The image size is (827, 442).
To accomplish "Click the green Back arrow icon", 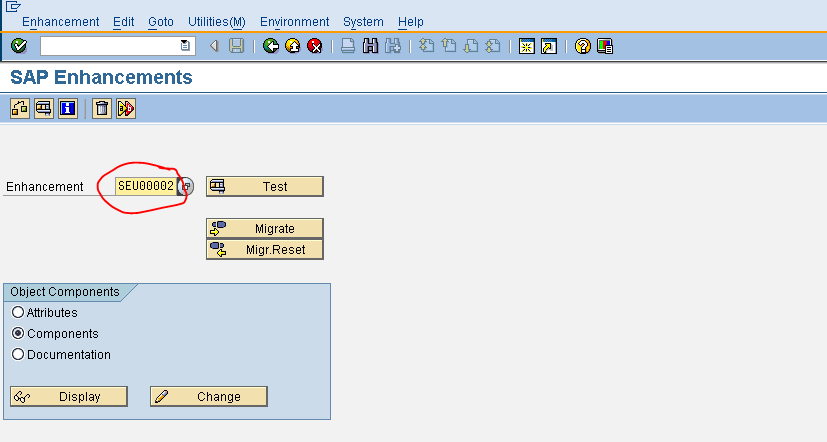I will click(271, 46).
